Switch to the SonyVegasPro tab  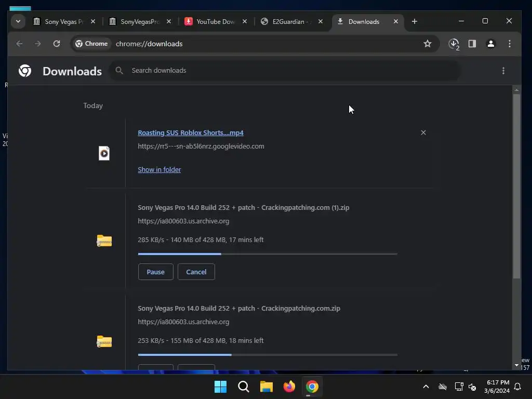click(x=139, y=21)
